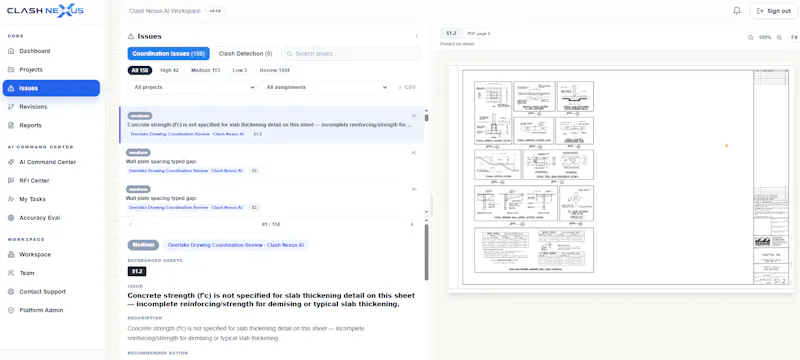This screenshot has width=800, height=360.
Task: Click the orange marker on drawing
Action: click(x=727, y=146)
